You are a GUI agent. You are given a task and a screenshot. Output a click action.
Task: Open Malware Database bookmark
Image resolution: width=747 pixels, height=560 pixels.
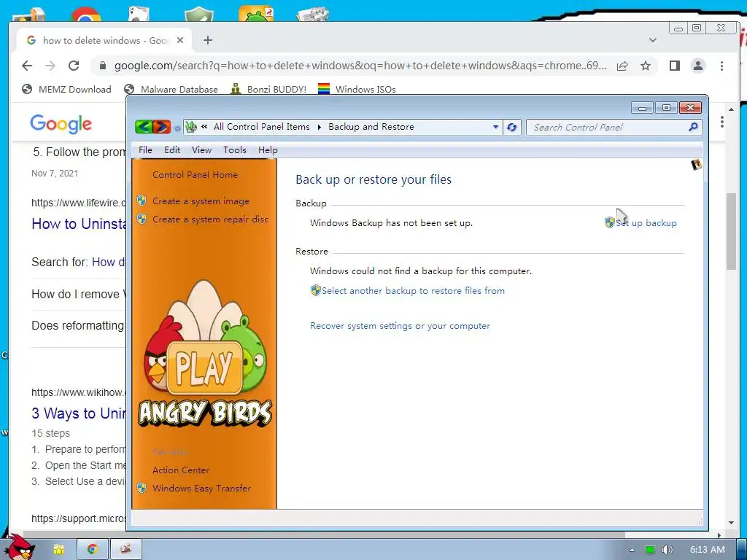[171, 89]
